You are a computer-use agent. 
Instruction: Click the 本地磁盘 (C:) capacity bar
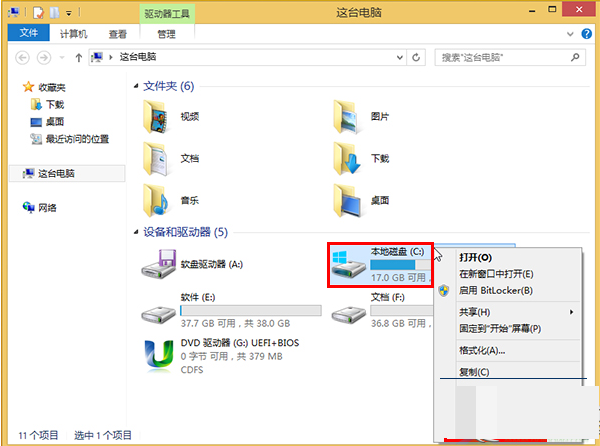point(399,265)
